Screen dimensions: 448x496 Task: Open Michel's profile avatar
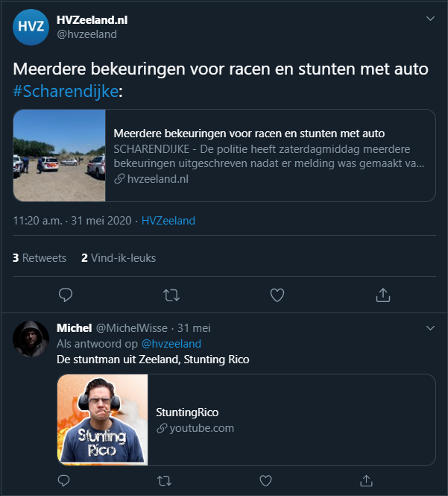[31, 339]
